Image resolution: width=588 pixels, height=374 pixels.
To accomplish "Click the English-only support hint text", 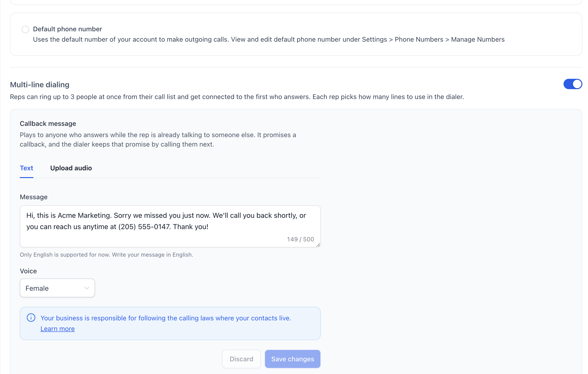I will [107, 255].
